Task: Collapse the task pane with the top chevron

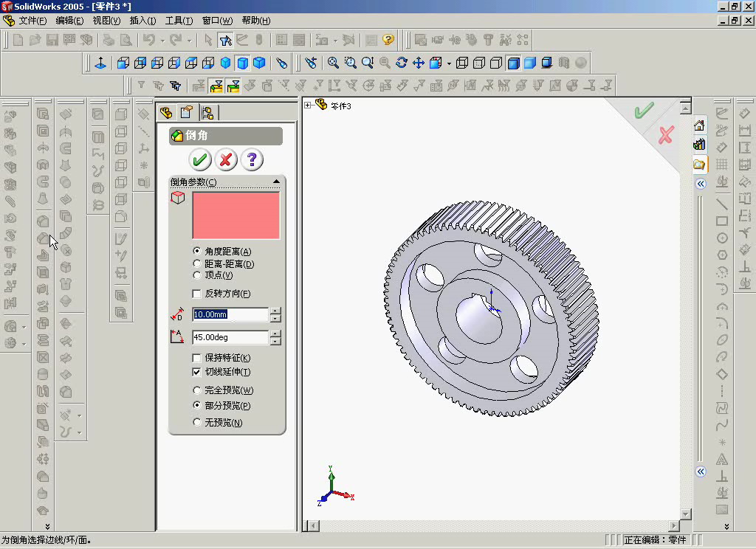Action: [701, 184]
